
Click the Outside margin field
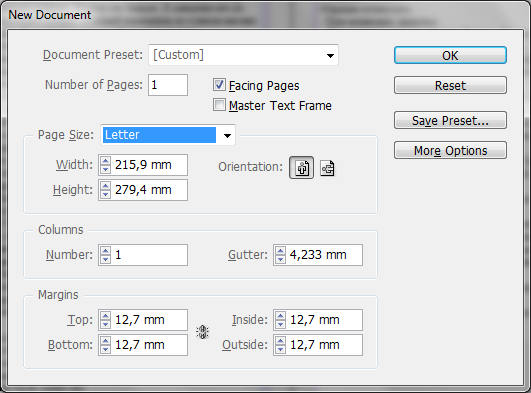[324, 345]
